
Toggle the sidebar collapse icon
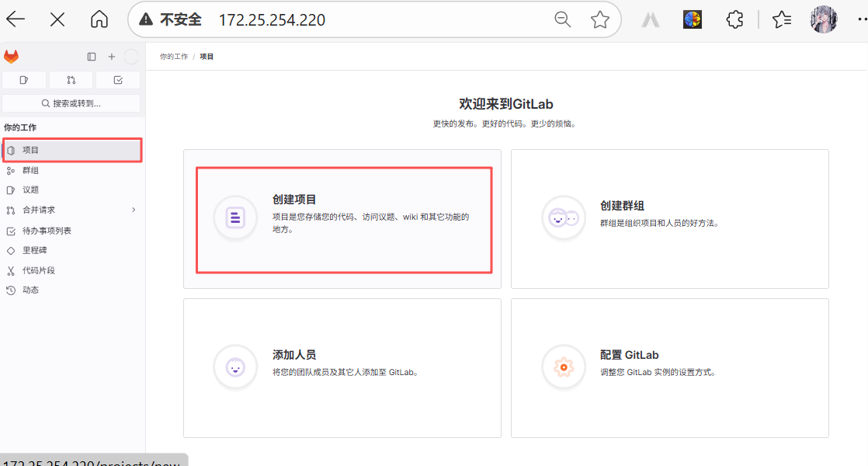(92, 57)
